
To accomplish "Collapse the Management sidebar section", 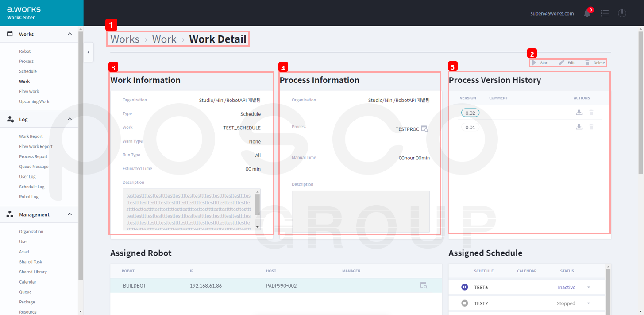I will pyautogui.click(x=69, y=214).
